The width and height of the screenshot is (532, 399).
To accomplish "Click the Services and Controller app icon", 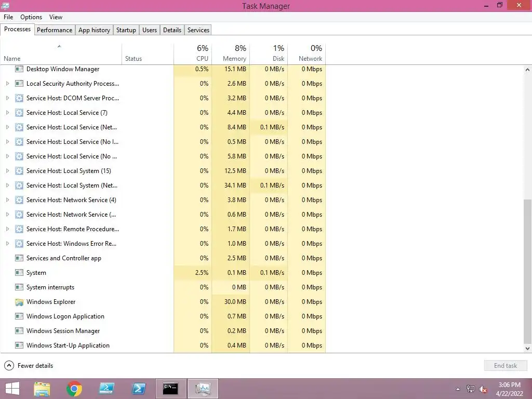I will [19, 258].
